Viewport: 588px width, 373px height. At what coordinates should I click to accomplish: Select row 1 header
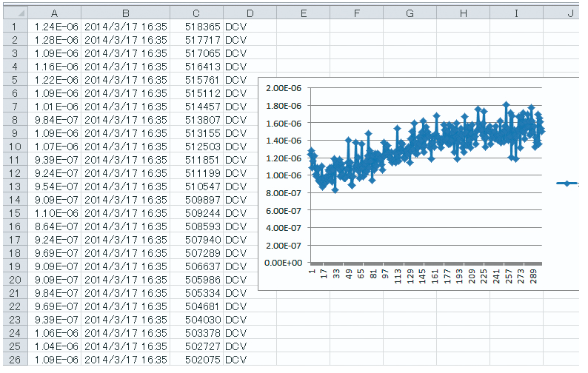15,27
